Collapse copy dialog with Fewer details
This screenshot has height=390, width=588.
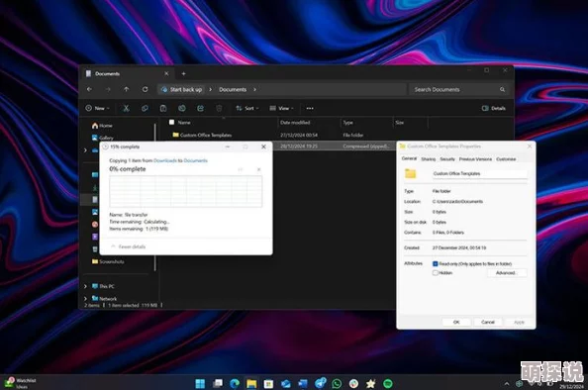click(129, 246)
